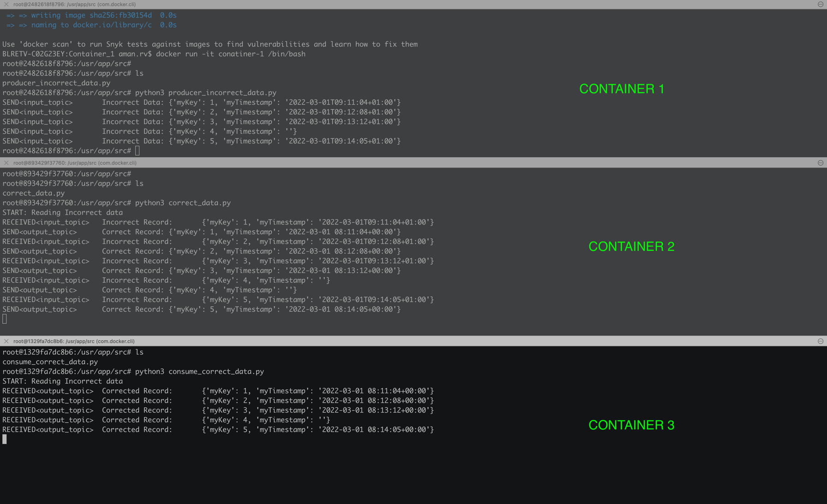Close the root@1329fa7dc8b6 terminal pane
This screenshot has height=504, width=827.
(x=6, y=341)
